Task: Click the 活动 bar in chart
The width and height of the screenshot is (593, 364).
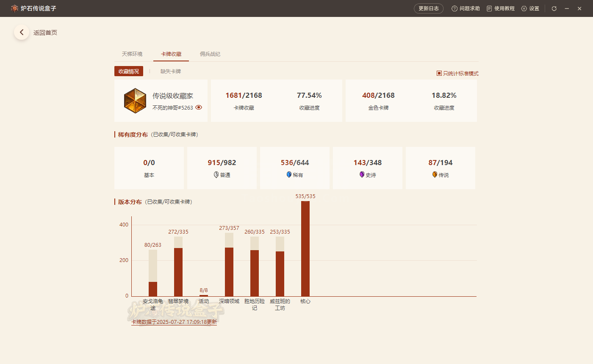Action: [x=204, y=295]
